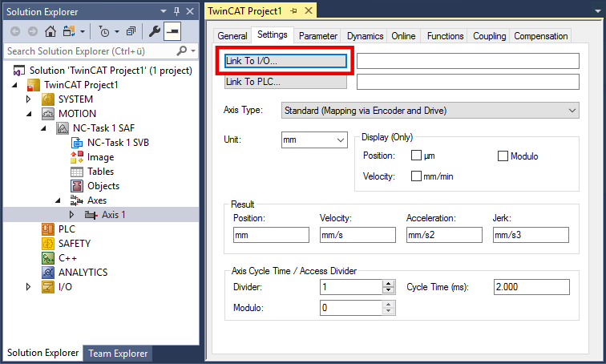
Task: Switch to the Parameter tab
Action: coord(317,36)
